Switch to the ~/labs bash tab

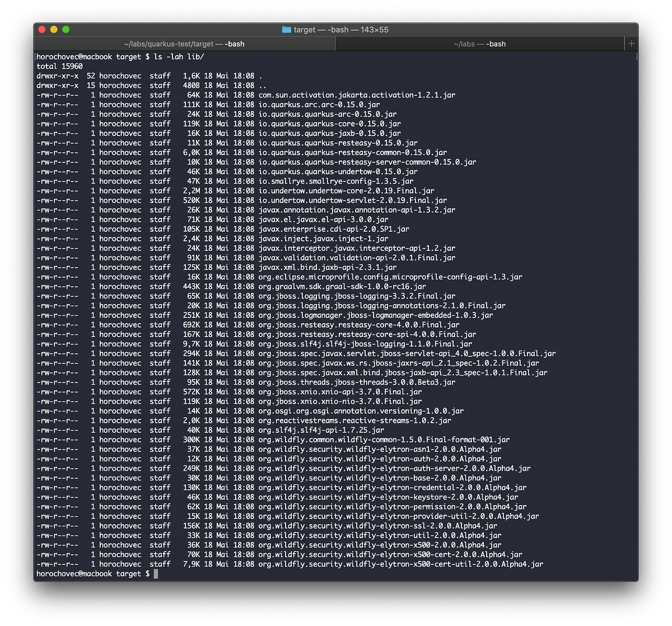tap(480, 44)
